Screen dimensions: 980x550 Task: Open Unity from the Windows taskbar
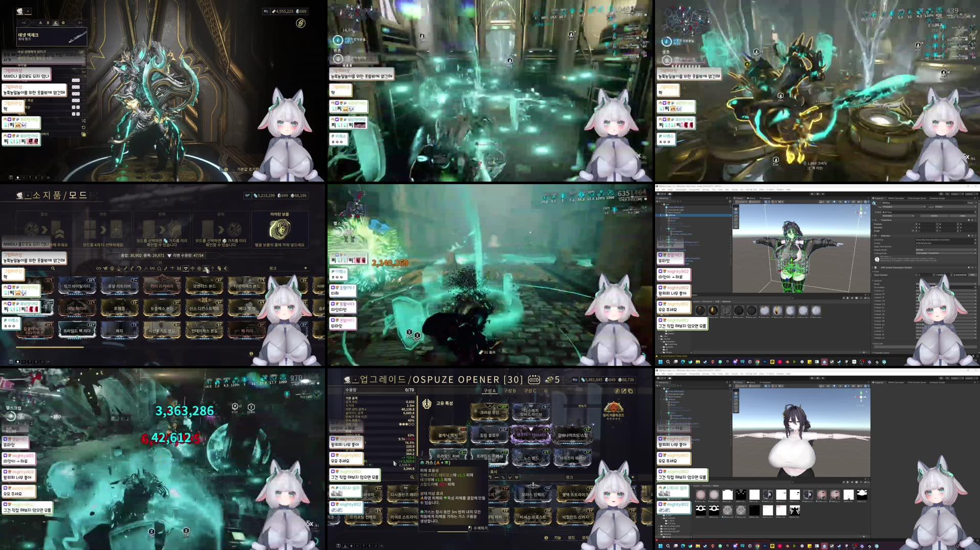pos(824,546)
